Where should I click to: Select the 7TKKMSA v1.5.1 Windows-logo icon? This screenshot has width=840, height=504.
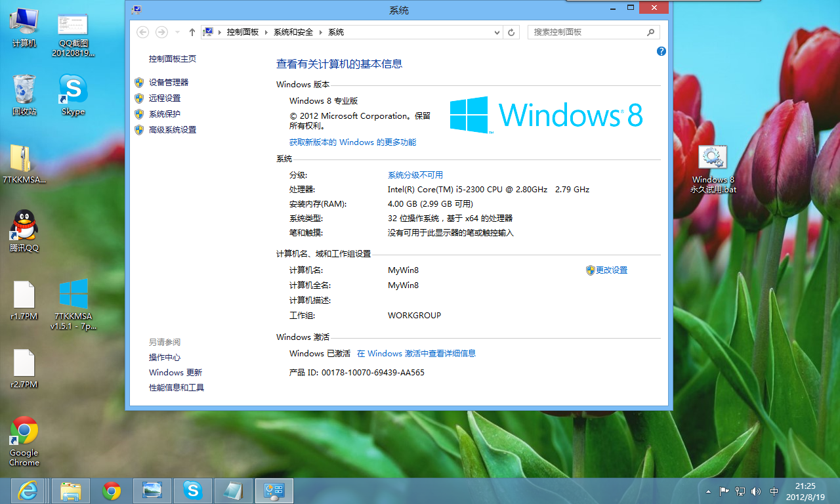73,304
